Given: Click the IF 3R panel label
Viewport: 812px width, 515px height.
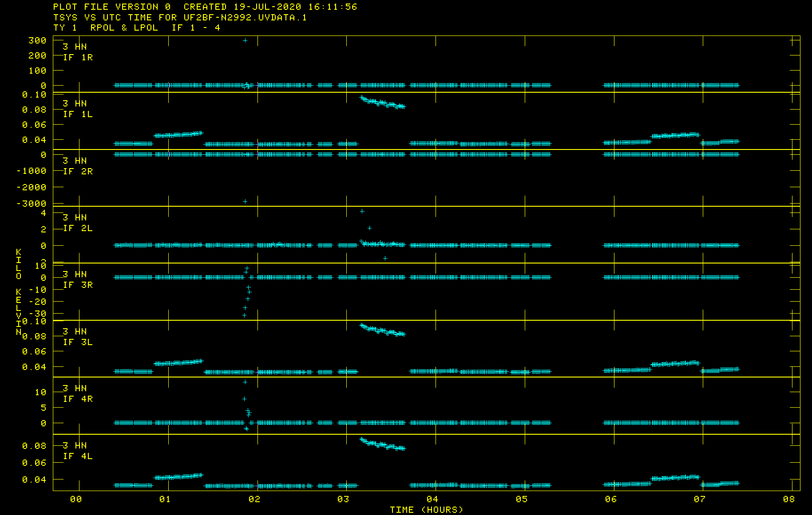Looking at the screenshot, I should tap(78, 285).
